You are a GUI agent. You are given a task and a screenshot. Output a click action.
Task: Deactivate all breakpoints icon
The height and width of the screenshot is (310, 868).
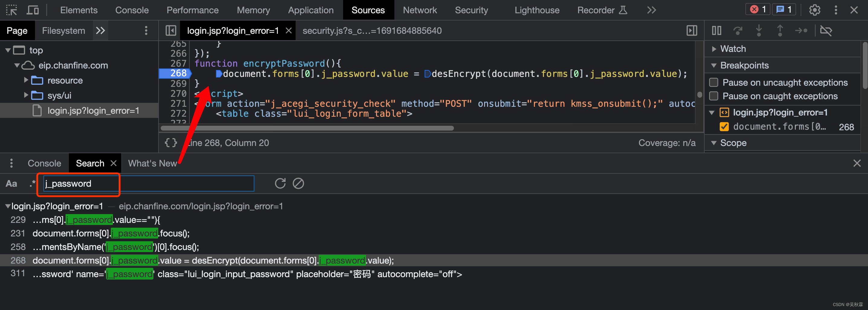tap(826, 31)
